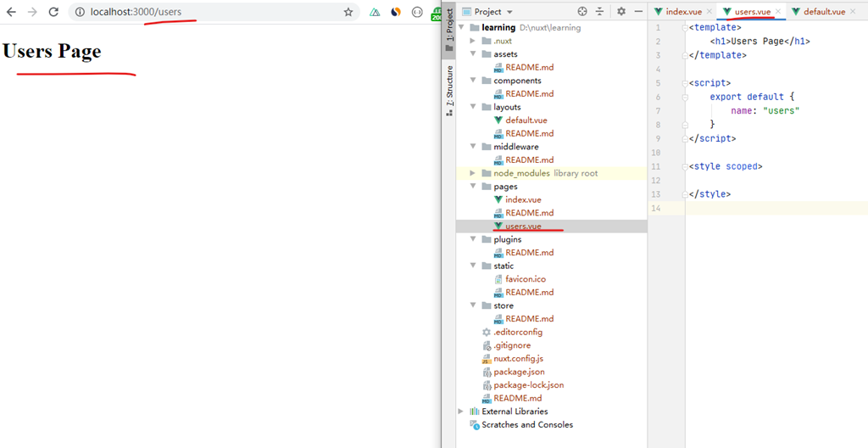868x448 pixels.
Task: Fold the script block at line 5
Action: tap(685, 83)
